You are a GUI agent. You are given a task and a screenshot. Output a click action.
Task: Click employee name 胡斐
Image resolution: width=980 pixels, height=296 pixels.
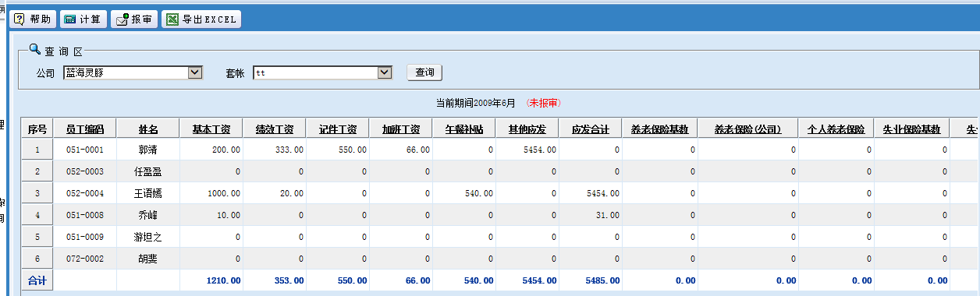tap(148, 258)
